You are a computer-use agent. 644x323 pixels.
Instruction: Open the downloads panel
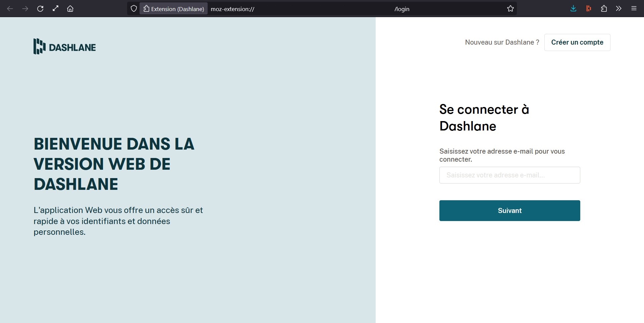pyautogui.click(x=573, y=9)
